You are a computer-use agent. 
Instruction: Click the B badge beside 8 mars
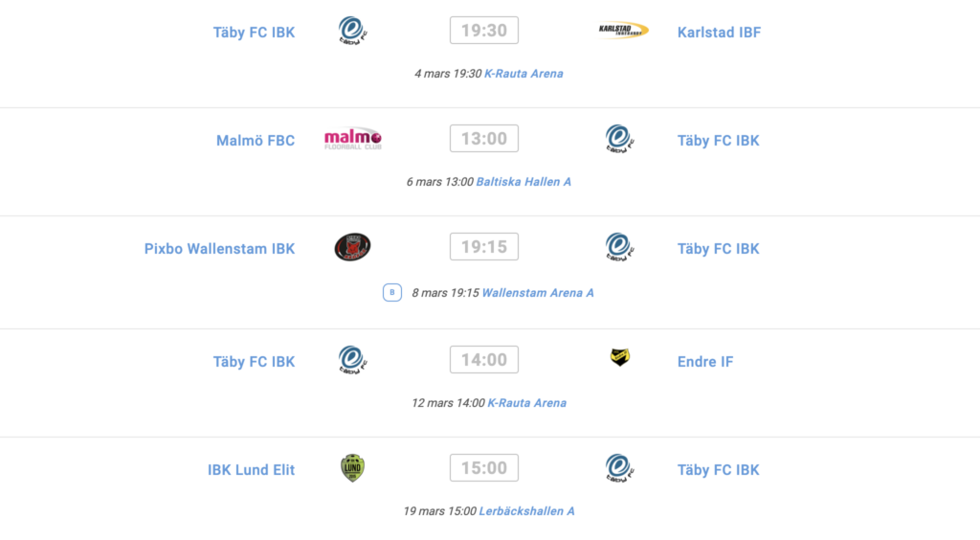pos(391,293)
